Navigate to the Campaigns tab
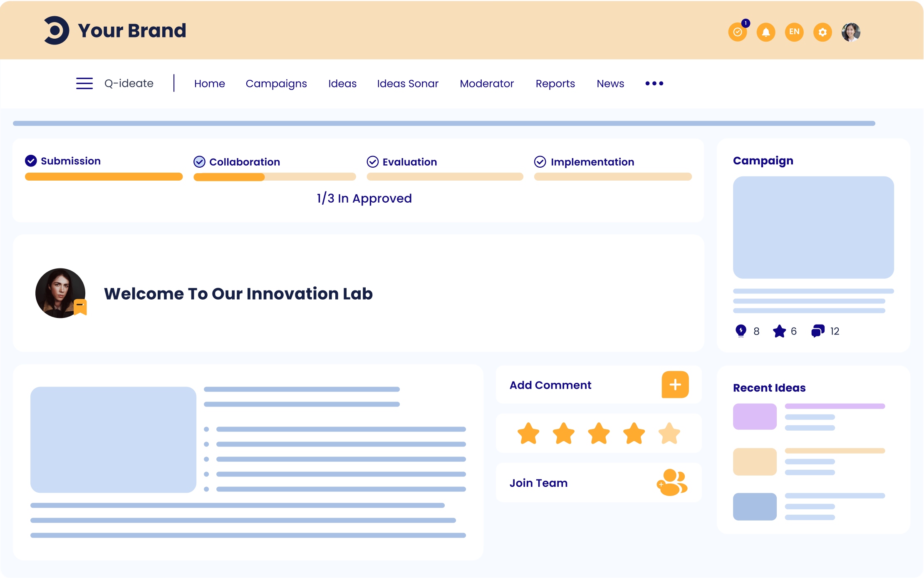 click(x=275, y=83)
